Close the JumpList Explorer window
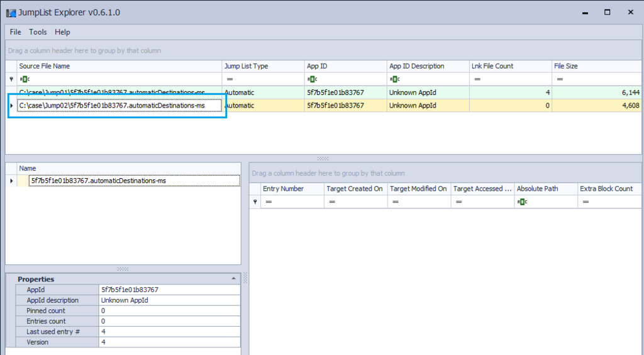 point(630,13)
